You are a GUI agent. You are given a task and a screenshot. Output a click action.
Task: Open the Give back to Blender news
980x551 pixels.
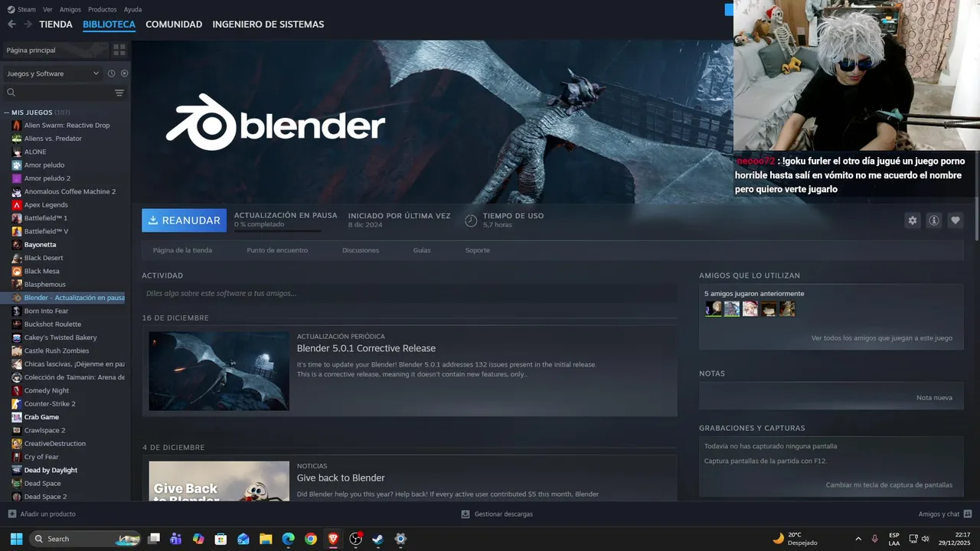coord(341,478)
